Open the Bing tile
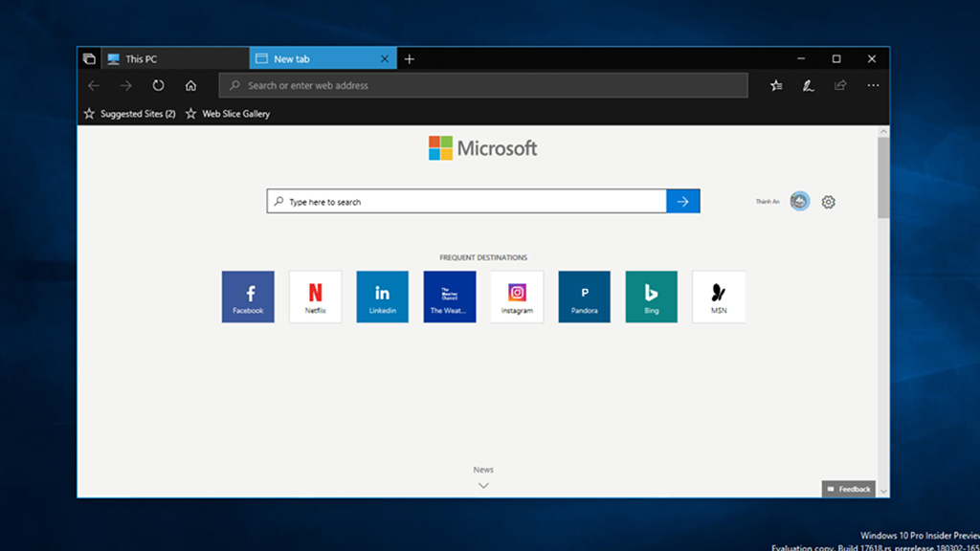This screenshot has width=980, height=551. [651, 297]
